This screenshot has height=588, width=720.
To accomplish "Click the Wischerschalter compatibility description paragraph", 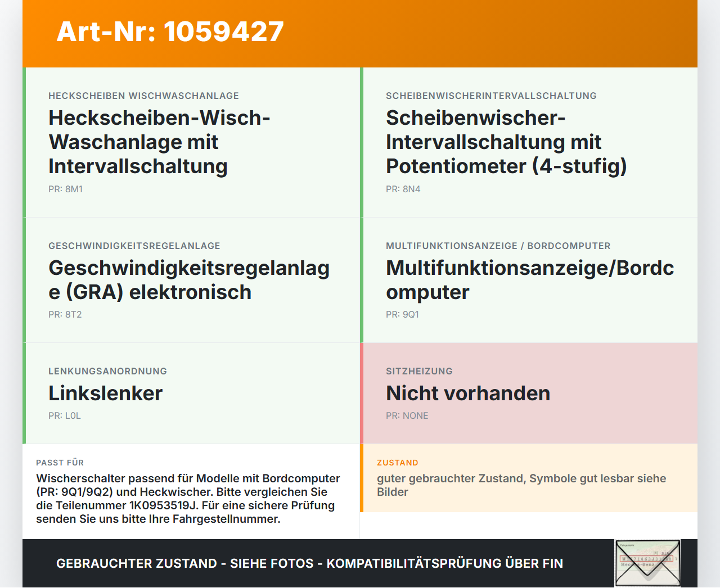I will click(x=188, y=499).
